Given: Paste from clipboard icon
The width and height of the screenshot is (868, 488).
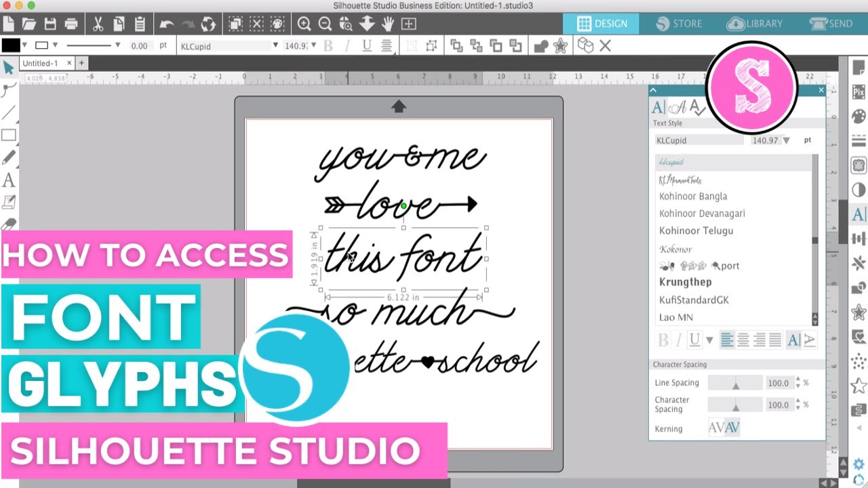Looking at the screenshot, I should (140, 24).
